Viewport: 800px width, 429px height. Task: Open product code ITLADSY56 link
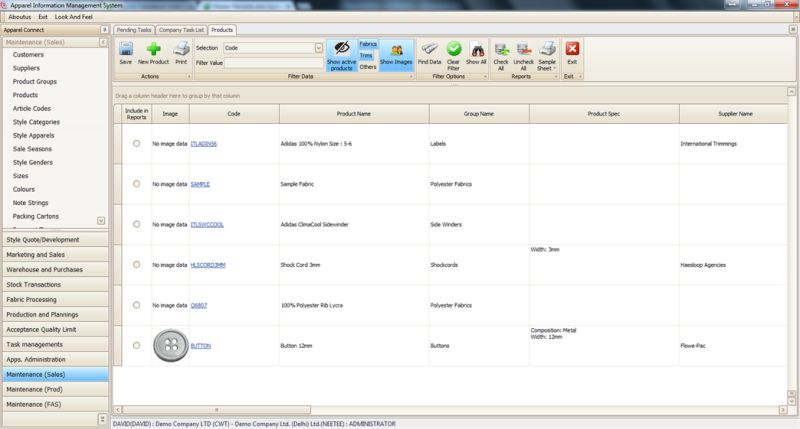coord(204,144)
